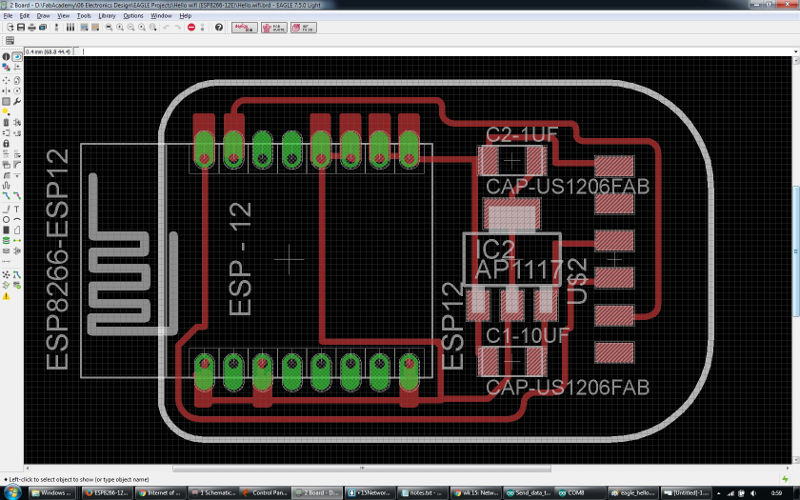Open the Control Panel taskbar item

pyautogui.click(x=264, y=492)
